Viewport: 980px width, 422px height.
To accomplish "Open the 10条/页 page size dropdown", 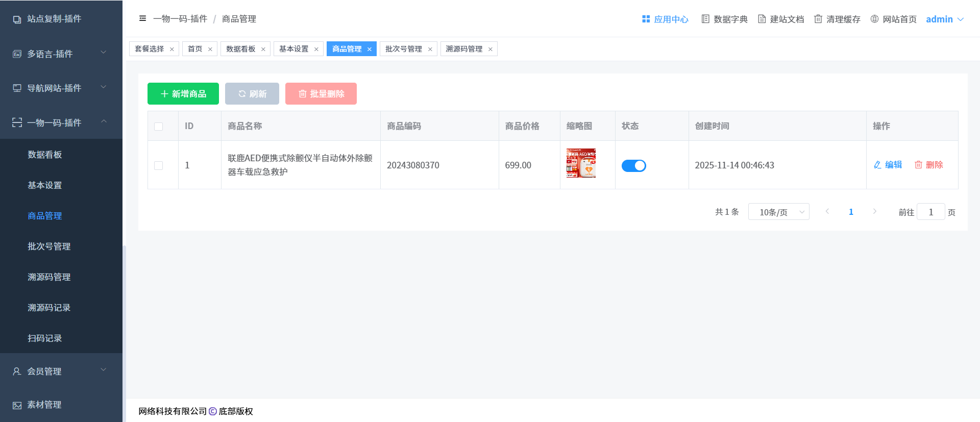I will pyautogui.click(x=778, y=212).
